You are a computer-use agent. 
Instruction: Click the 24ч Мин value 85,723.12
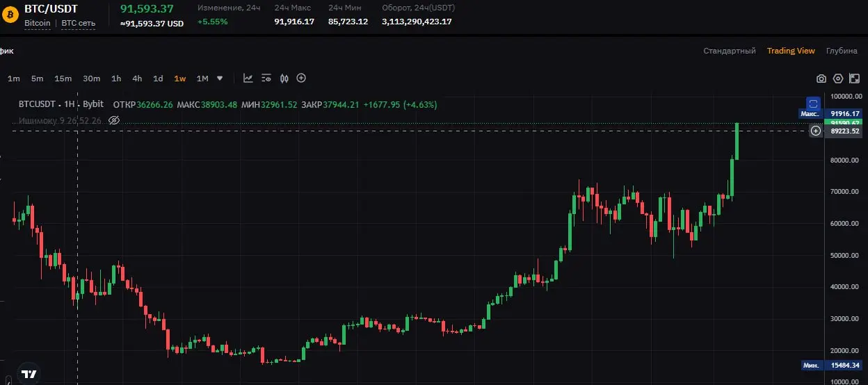coord(348,22)
